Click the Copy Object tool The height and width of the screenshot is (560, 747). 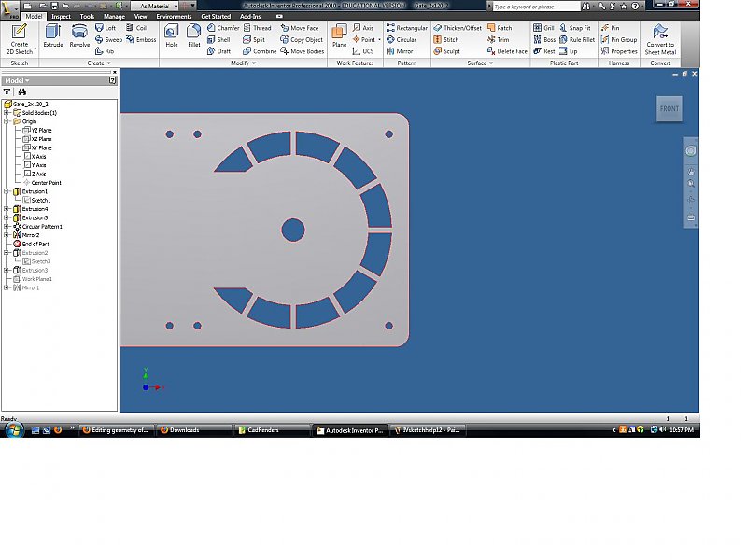tap(302, 39)
